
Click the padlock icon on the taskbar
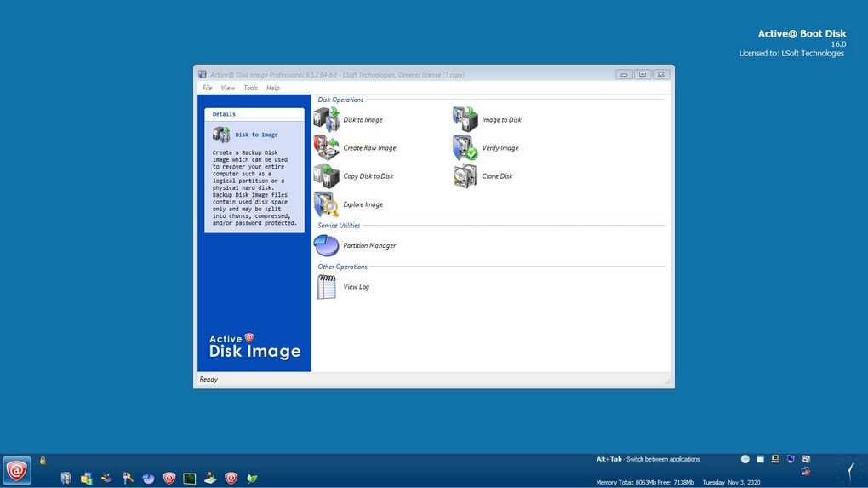coord(43,461)
